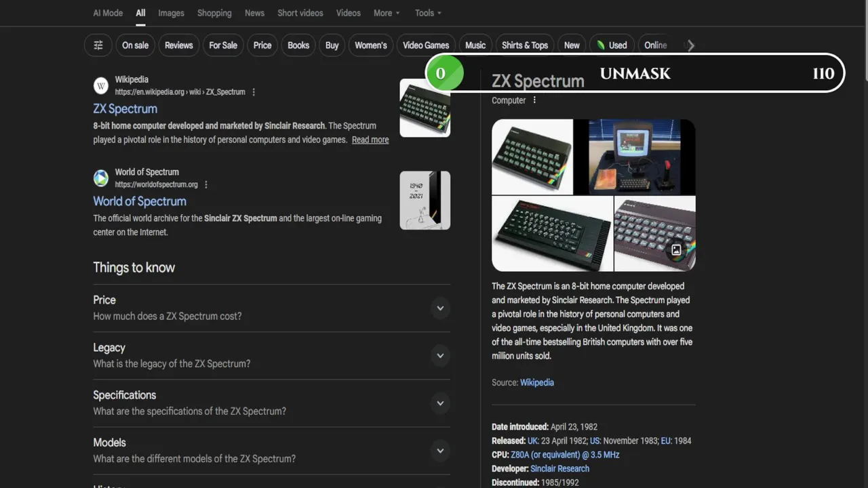Click the image gallery icon on photo
Image resolution: width=868 pixels, height=488 pixels.
(676, 250)
